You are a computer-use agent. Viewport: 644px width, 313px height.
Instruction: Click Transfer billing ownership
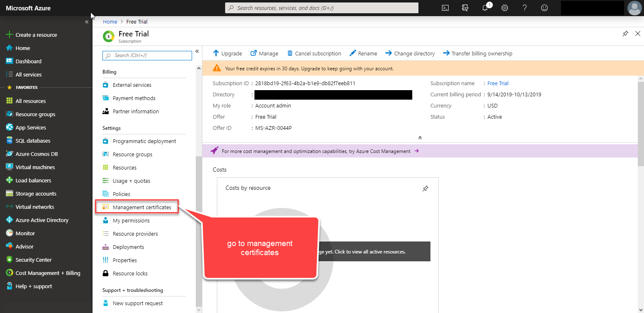tap(478, 53)
